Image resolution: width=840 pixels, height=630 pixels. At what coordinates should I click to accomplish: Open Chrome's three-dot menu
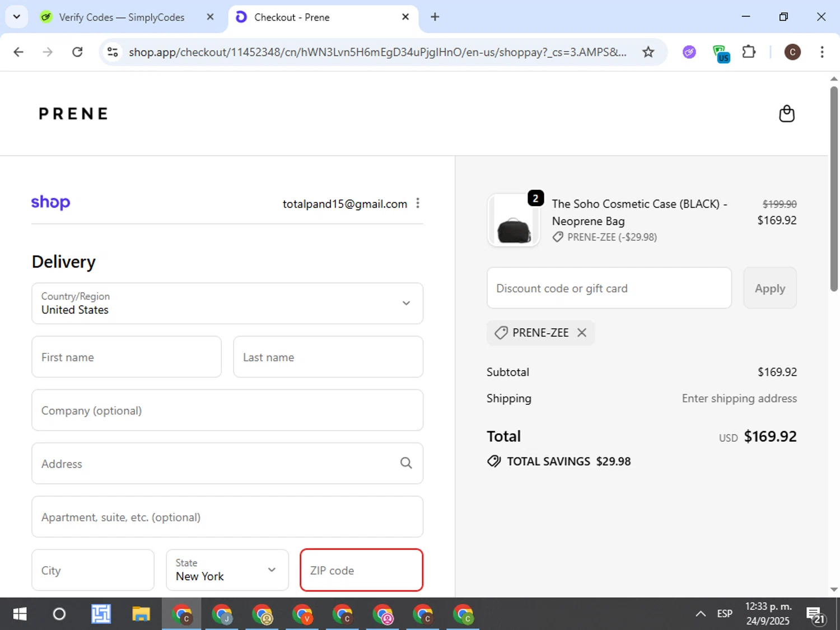[822, 52]
